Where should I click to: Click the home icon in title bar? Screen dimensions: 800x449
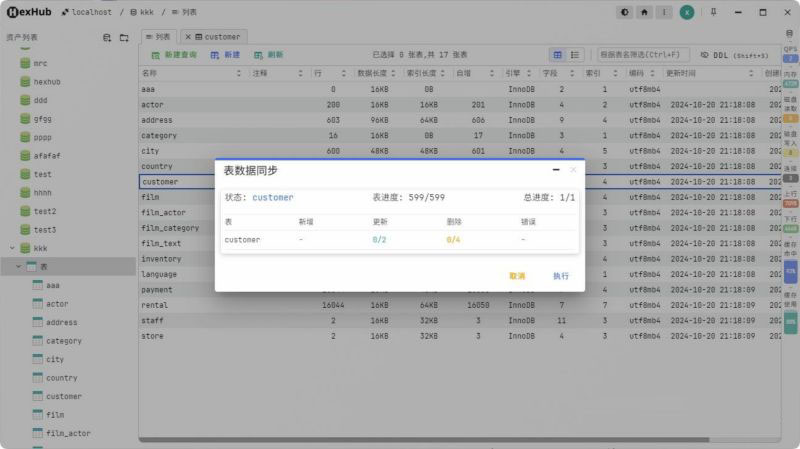[644, 12]
